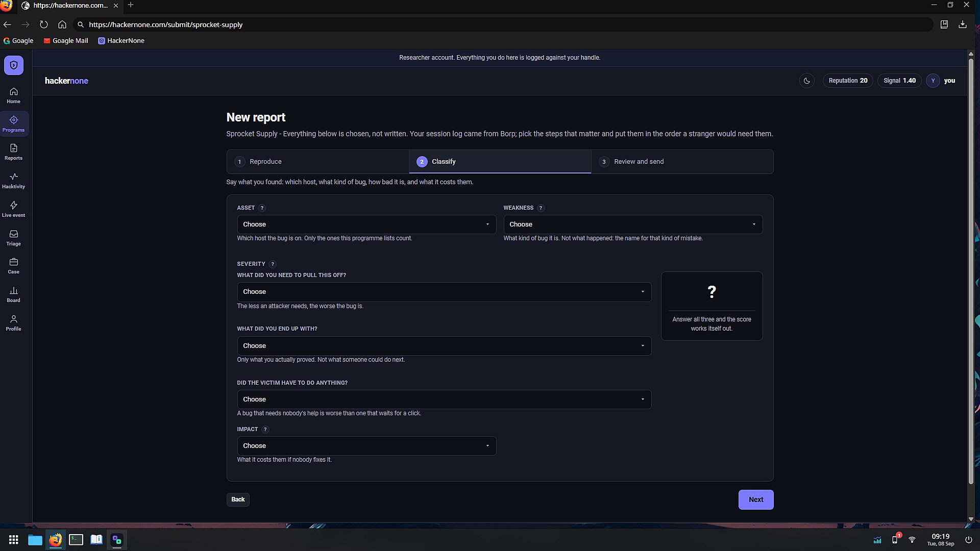Open the Reports sidebar icon
The height and width of the screenshot is (551, 980).
pos(14,152)
